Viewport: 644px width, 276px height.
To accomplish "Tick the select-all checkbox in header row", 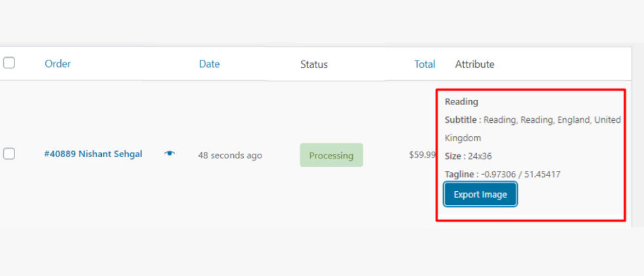I will point(9,63).
